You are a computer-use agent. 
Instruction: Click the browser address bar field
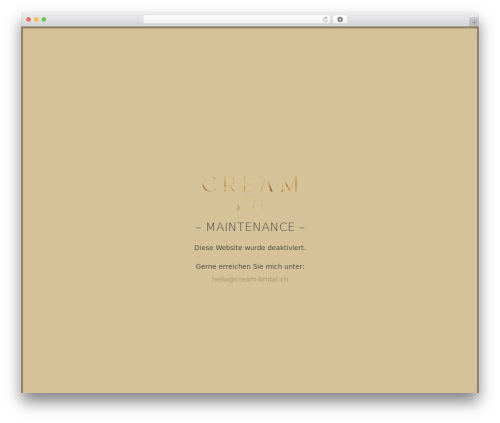pos(237,19)
